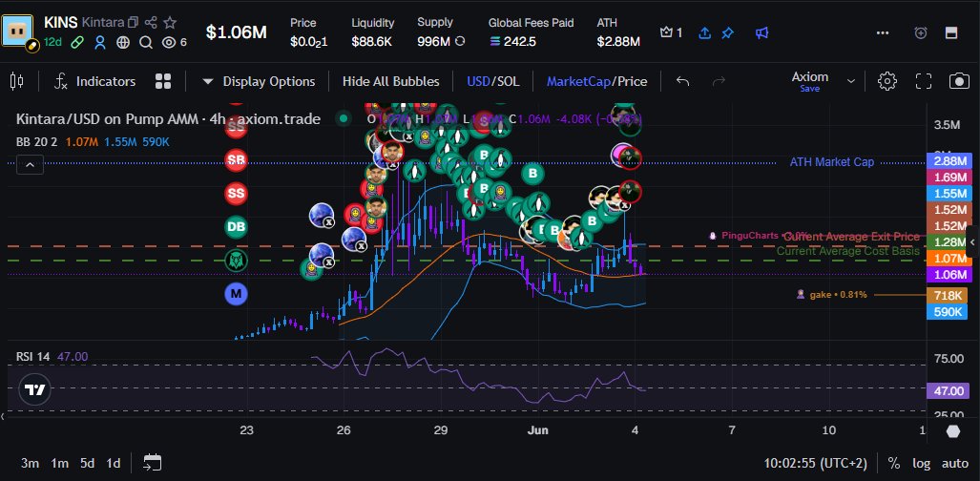Click the $2.88M ATH value
The height and width of the screenshot is (481, 980).
pyautogui.click(x=618, y=42)
